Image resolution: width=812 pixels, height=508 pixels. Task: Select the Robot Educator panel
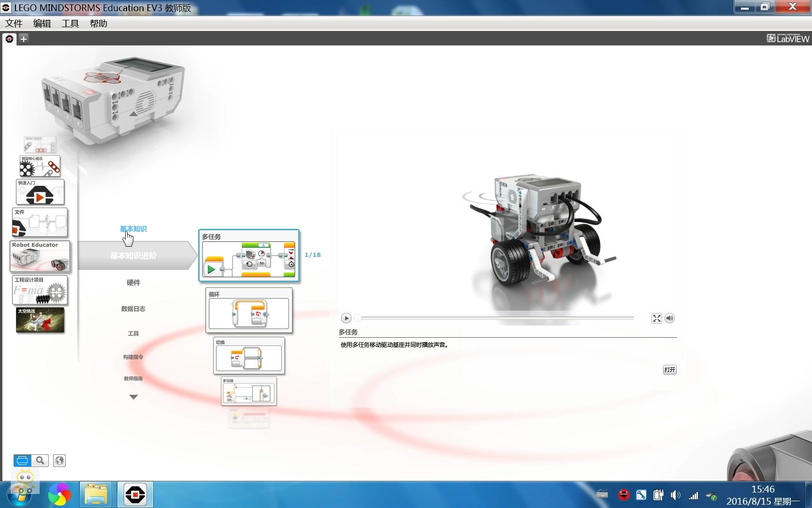pos(40,256)
